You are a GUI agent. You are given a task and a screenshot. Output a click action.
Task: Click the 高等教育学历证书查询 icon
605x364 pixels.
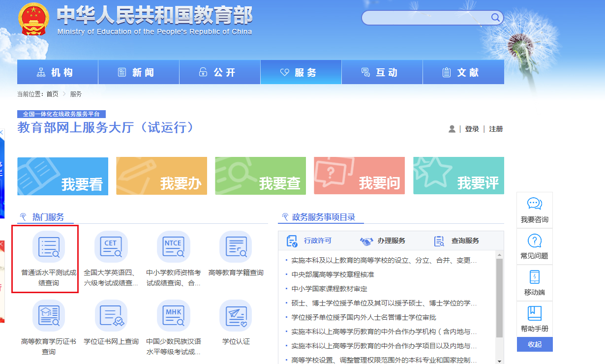tap(49, 316)
